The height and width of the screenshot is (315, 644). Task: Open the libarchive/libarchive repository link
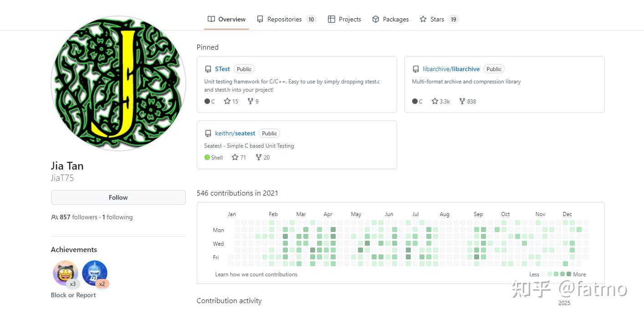tap(451, 69)
